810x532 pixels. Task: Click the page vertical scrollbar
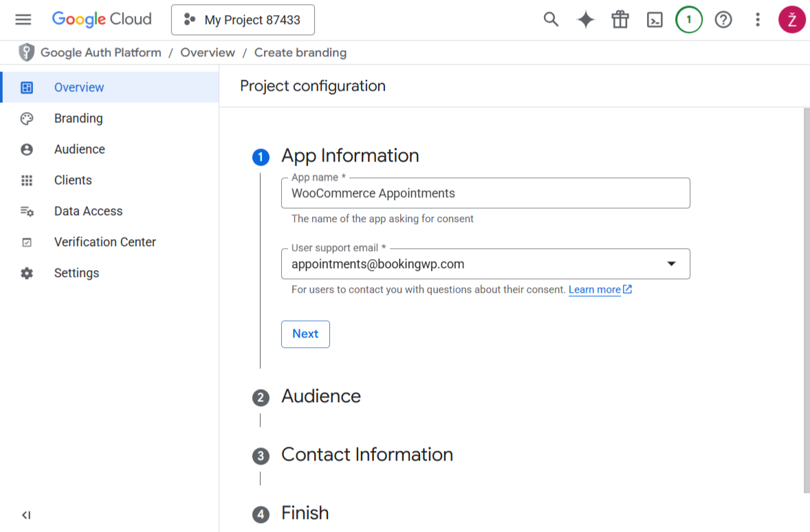[807, 300]
